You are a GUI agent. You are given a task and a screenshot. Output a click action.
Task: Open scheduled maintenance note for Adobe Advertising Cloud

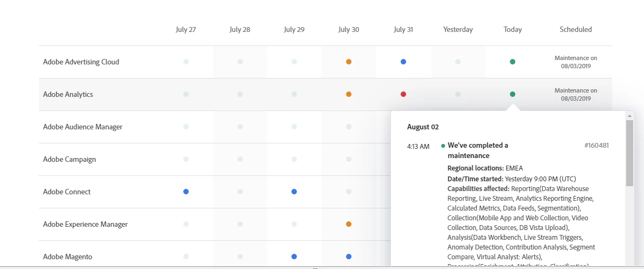click(x=576, y=62)
